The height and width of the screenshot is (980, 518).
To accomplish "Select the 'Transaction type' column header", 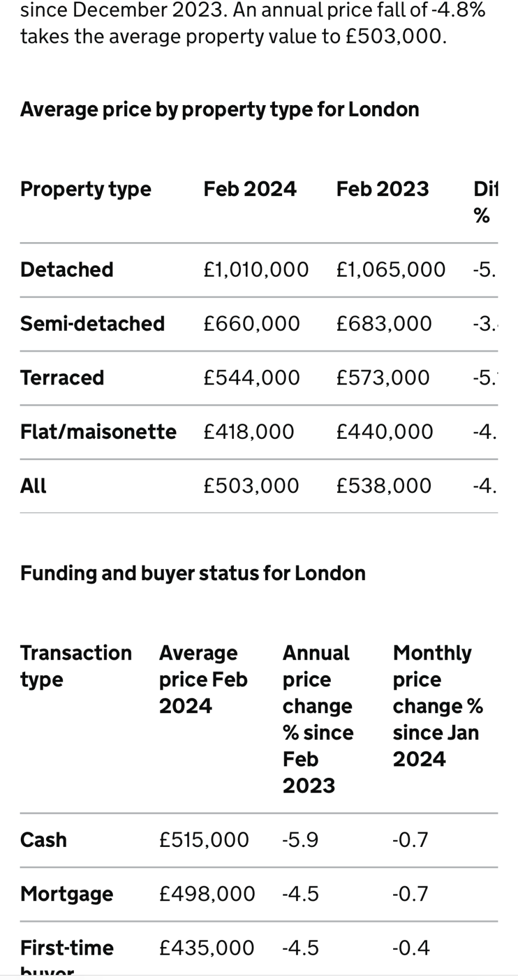I will 76,666.
